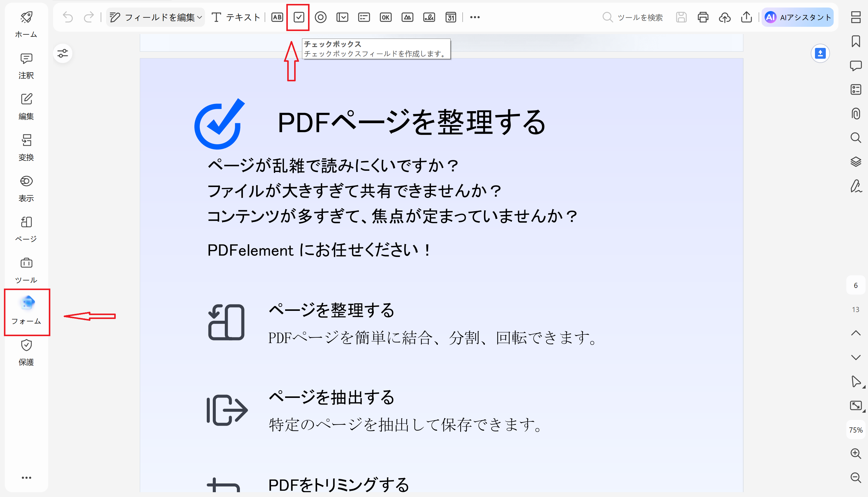Screen dimensions: 868x497
Task: Open the ページ page tab
Action: [x=26, y=230]
